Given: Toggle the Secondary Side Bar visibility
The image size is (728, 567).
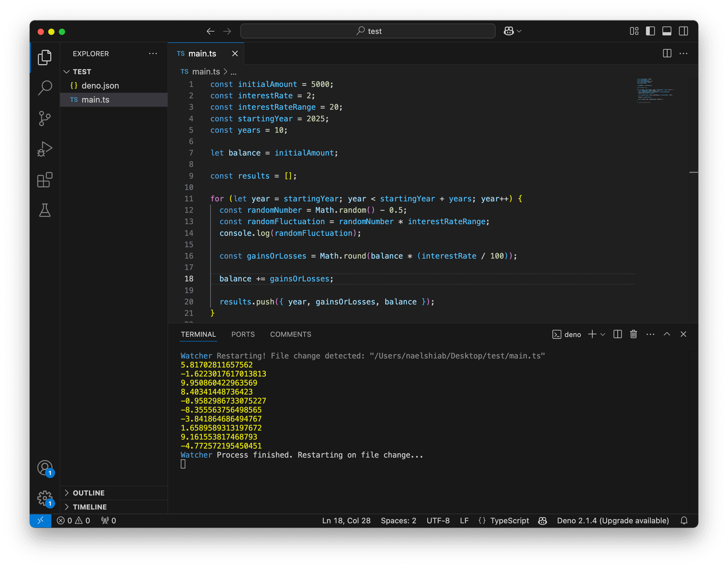Looking at the screenshot, I should pos(683,31).
